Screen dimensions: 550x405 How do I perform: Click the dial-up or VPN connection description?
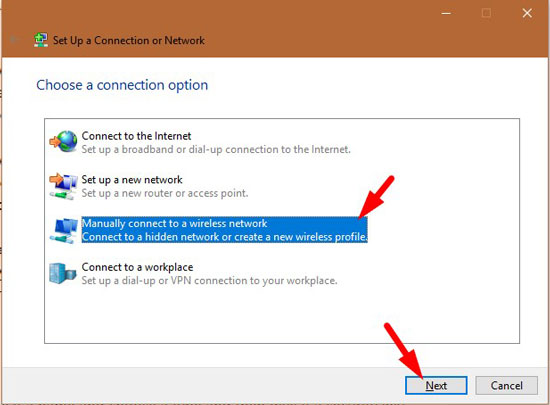coord(209,281)
